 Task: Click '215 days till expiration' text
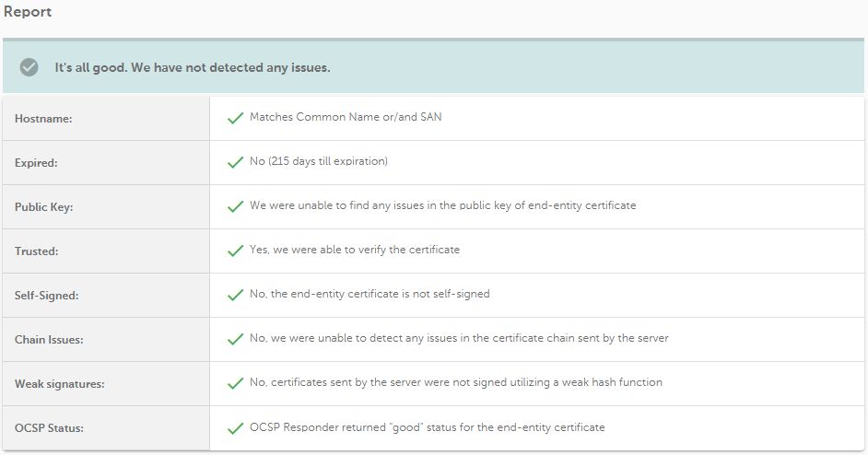(329, 161)
